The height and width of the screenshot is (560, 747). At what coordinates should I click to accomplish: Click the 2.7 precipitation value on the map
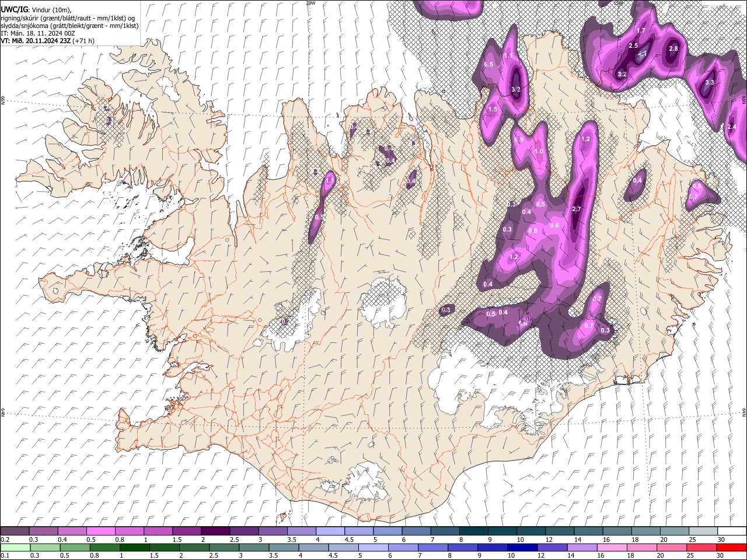(577, 209)
